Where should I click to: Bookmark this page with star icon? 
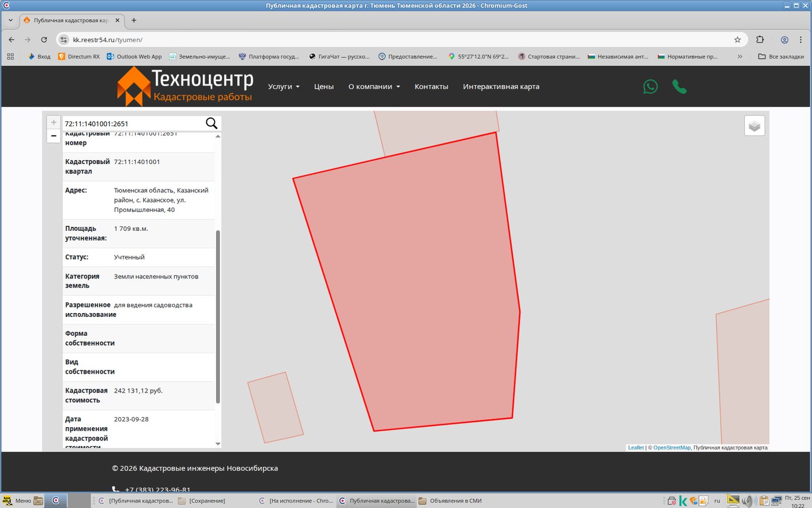737,40
